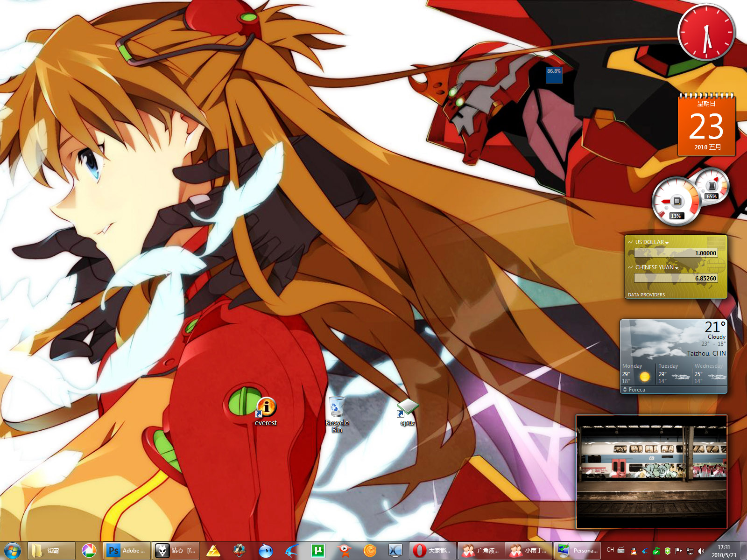Click the 21° current temperature
This screenshot has width=747, height=560.
pyautogui.click(x=715, y=327)
